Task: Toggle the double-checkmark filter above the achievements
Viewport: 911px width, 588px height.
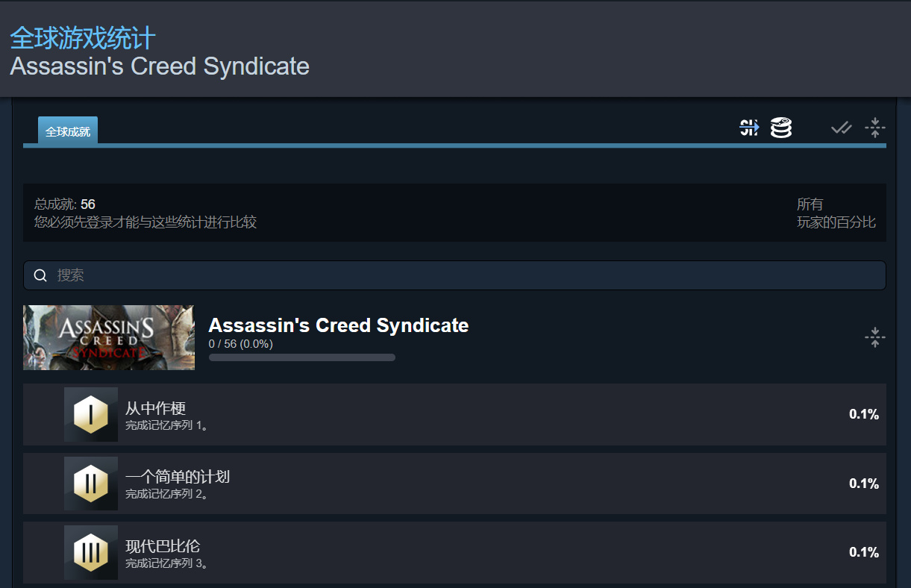Action: (x=842, y=128)
